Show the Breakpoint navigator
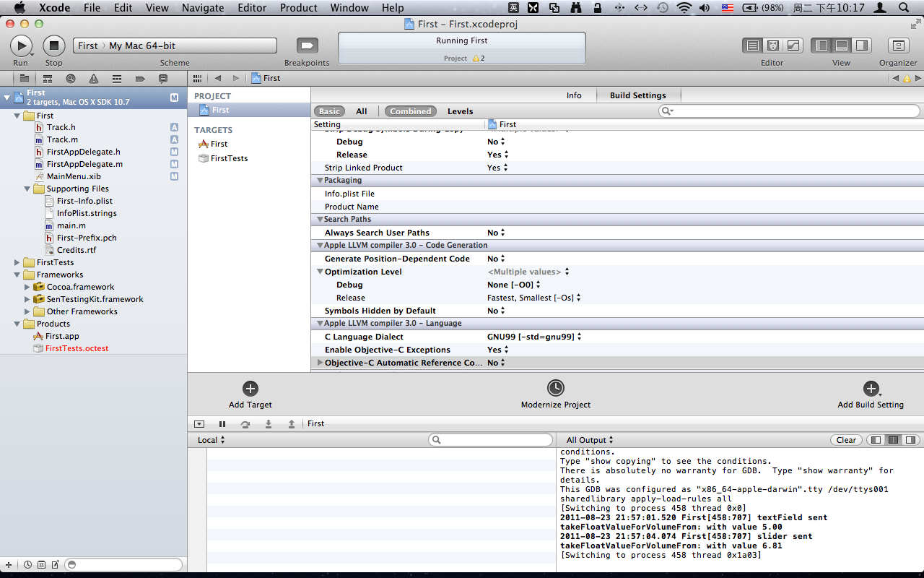This screenshot has width=924, height=578. pos(140,78)
